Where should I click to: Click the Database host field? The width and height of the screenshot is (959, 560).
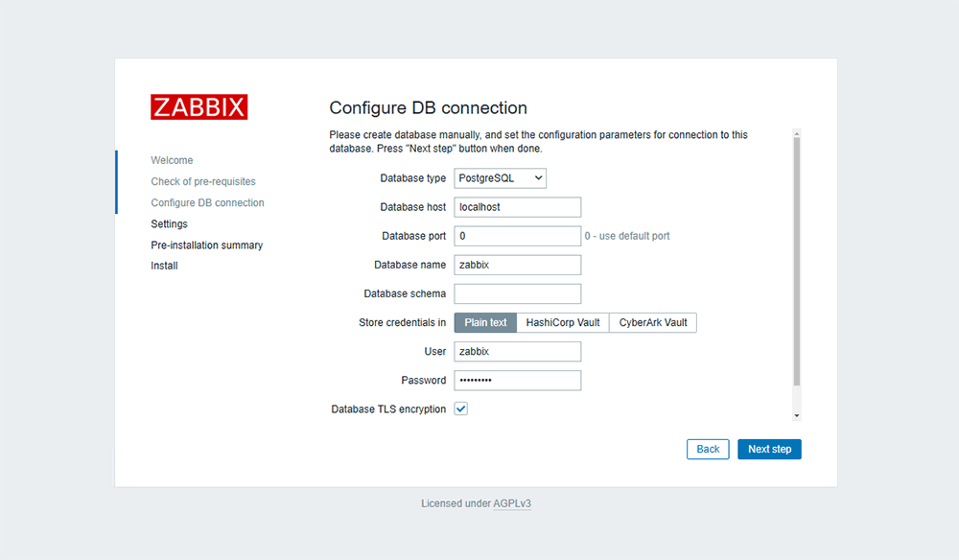(x=518, y=207)
